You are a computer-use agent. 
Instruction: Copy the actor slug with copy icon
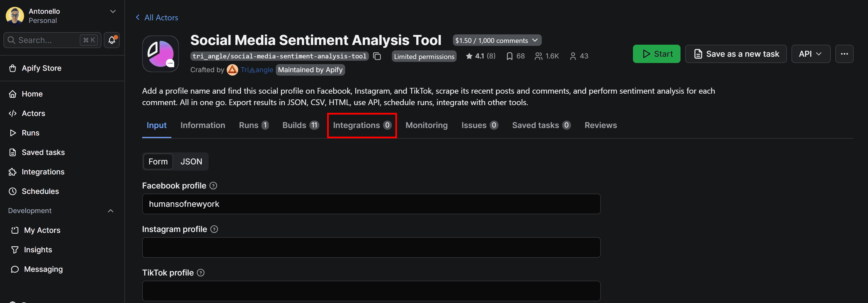tap(377, 56)
